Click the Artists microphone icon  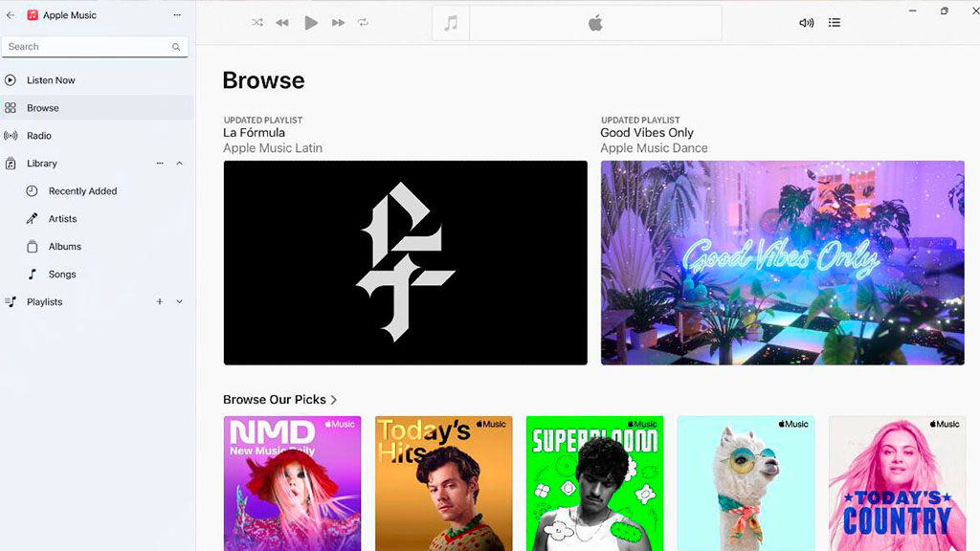(x=32, y=219)
